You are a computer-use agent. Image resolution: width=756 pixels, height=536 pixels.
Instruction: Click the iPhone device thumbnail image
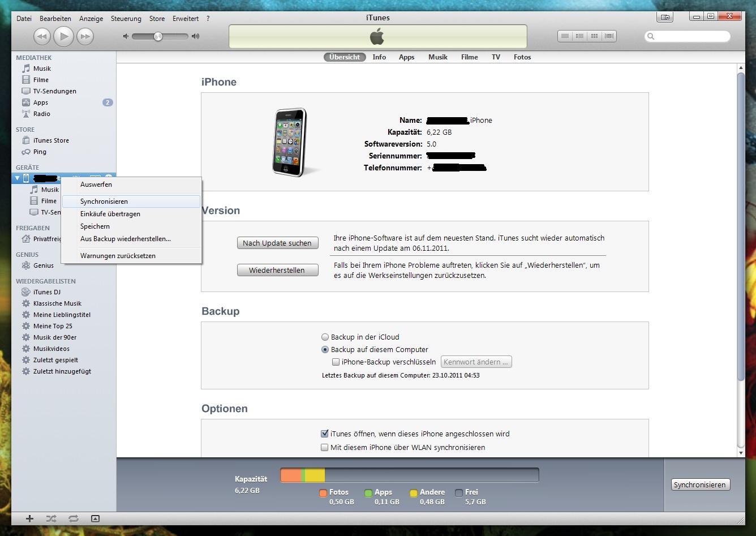click(x=290, y=142)
